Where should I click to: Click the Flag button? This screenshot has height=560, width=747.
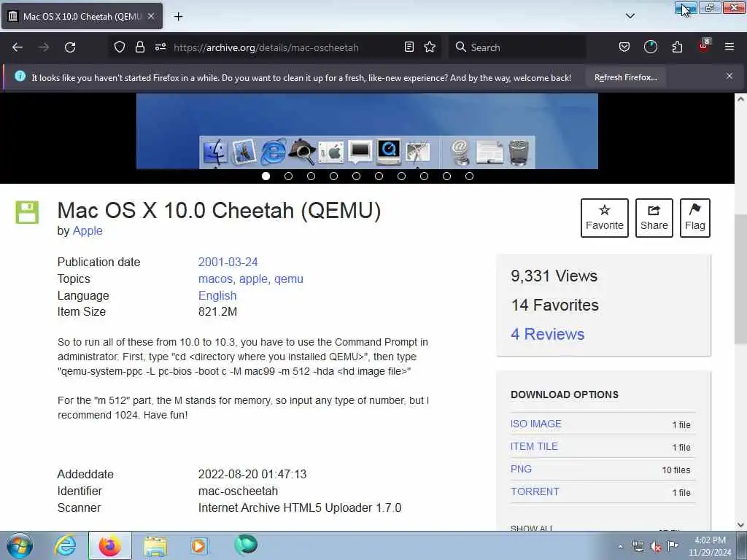[x=695, y=217]
